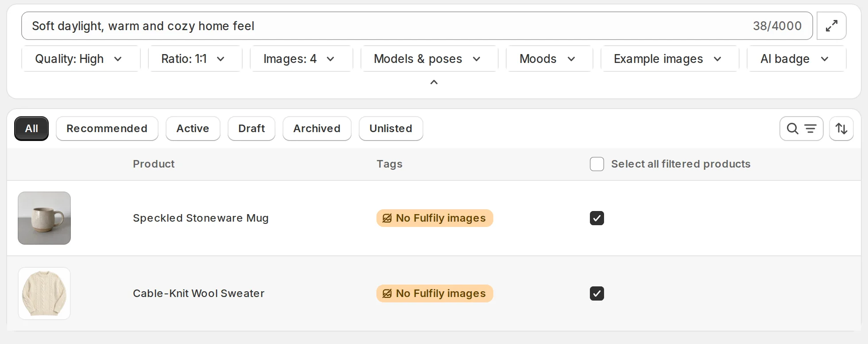Open the Example images dropdown
The width and height of the screenshot is (868, 344).
[670, 59]
